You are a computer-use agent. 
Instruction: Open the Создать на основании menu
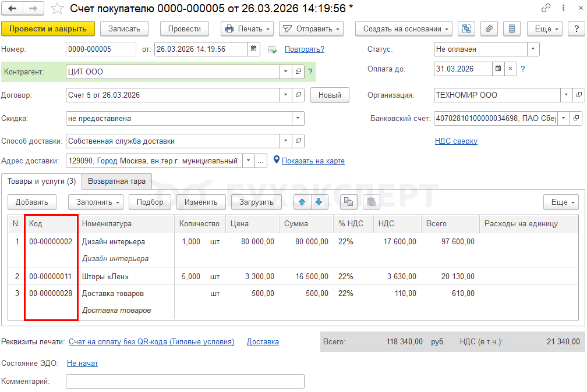404,28
